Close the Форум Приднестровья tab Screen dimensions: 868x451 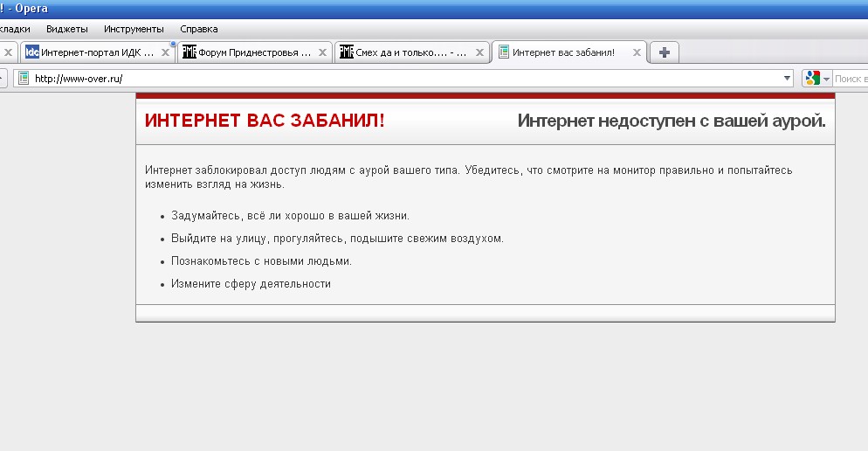pyautogui.click(x=323, y=52)
